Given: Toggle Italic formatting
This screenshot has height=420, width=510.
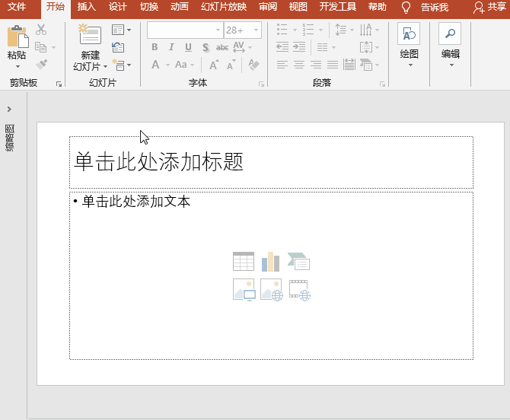Looking at the screenshot, I should [x=171, y=47].
